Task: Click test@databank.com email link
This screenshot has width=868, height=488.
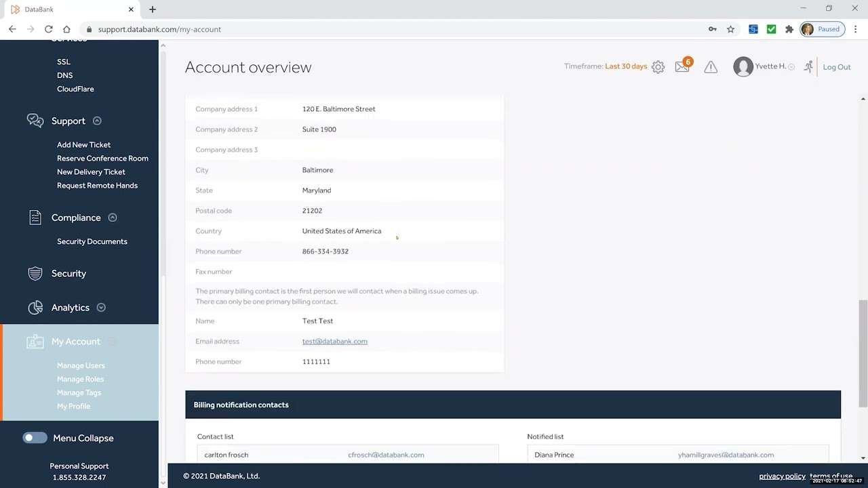Action: tap(334, 342)
